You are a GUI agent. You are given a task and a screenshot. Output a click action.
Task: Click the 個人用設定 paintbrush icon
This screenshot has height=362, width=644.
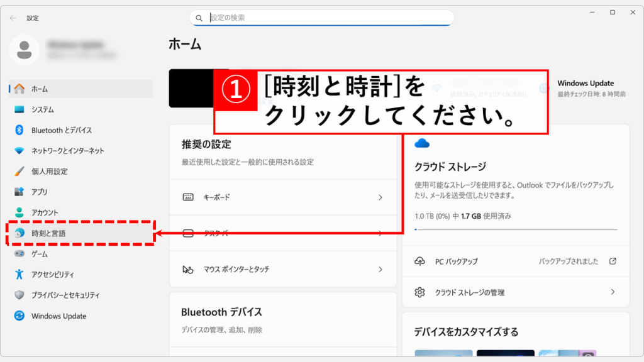19,172
